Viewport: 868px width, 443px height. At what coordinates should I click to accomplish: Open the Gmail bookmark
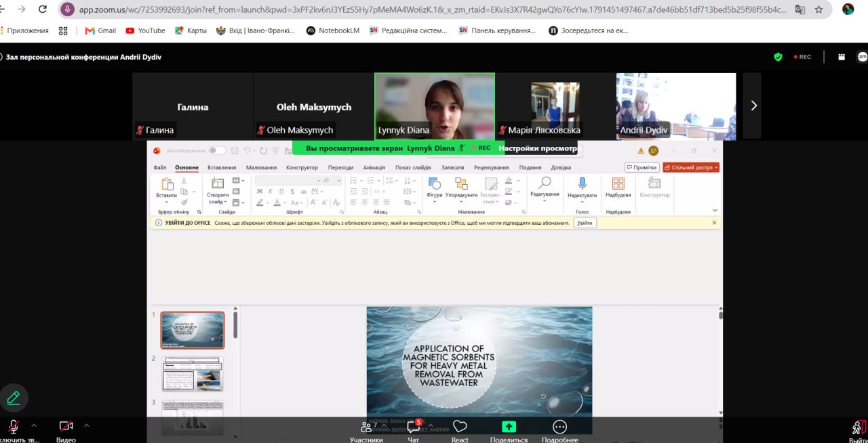point(100,30)
